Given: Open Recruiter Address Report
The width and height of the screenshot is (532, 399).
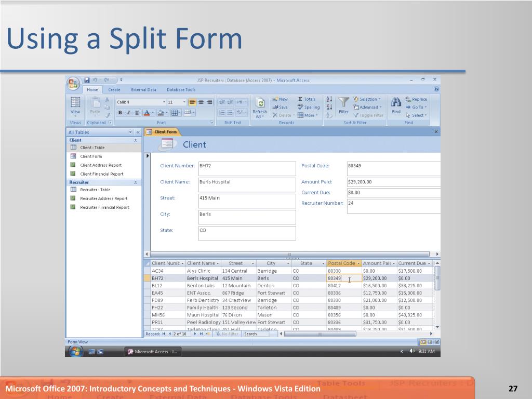Looking at the screenshot, I should coord(104,198).
